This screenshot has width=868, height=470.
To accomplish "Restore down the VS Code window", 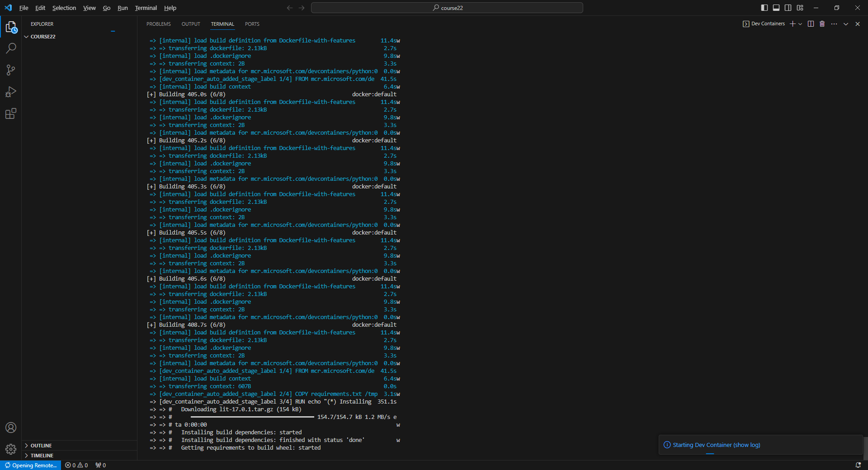I will pyautogui.click(x=837, y=8).
